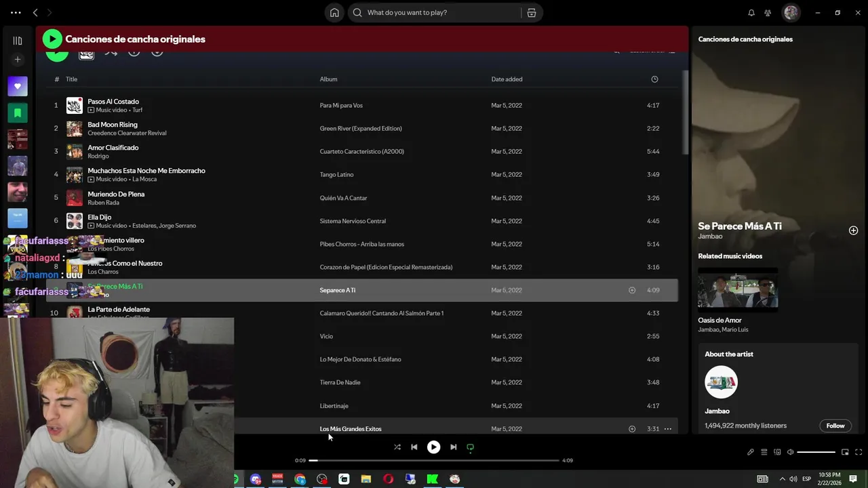Open the play queue
The image size is (868, 488).
[x=764, y=452]
